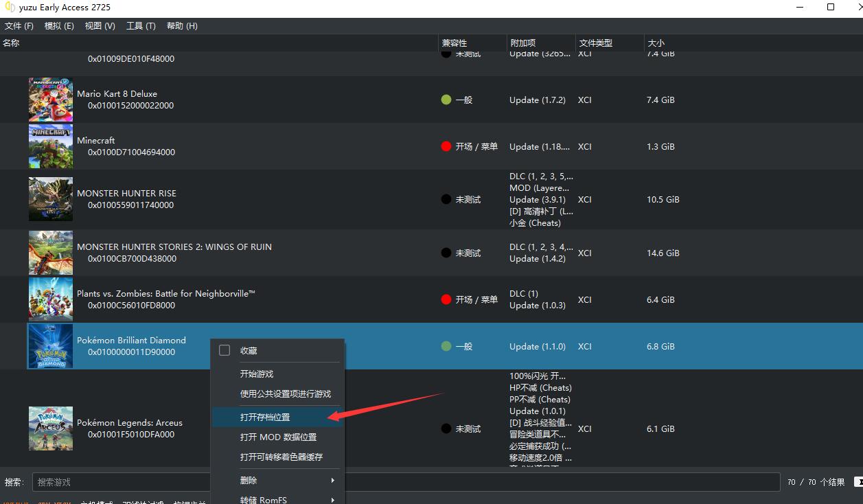Click the Plants vs. Zombies: Battle for Neighborville title
This screenshot has height=504, width=863.
click(166, 294)
